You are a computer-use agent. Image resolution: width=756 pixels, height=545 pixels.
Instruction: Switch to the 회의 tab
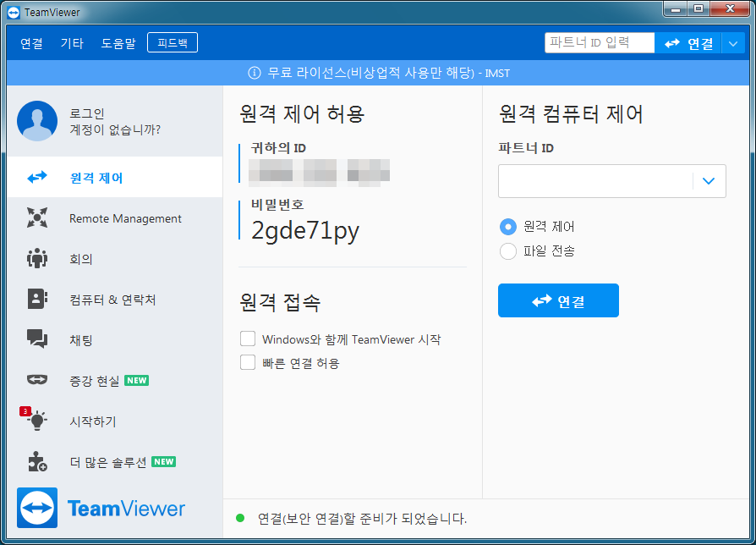(x=115, y=258)
